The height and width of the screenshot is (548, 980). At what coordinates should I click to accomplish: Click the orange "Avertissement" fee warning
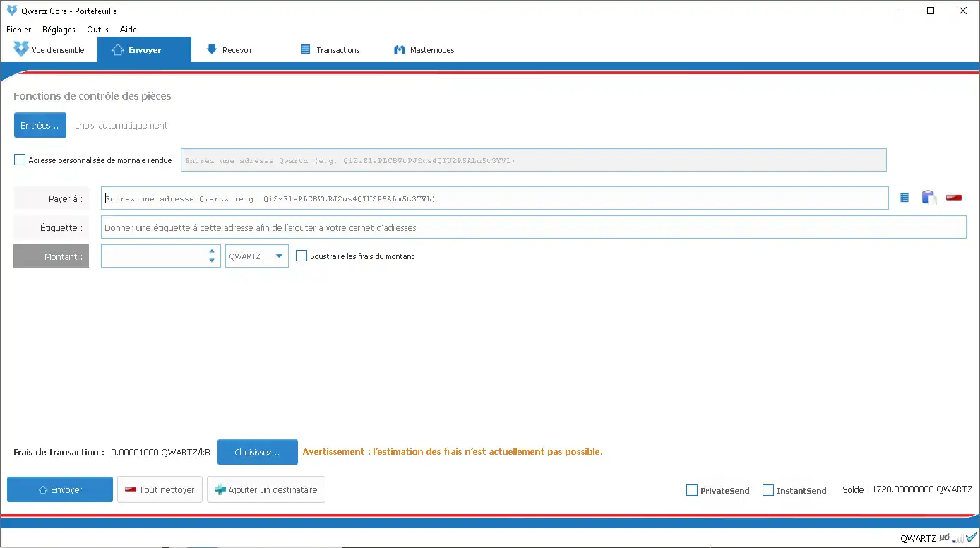pos(453,452)
